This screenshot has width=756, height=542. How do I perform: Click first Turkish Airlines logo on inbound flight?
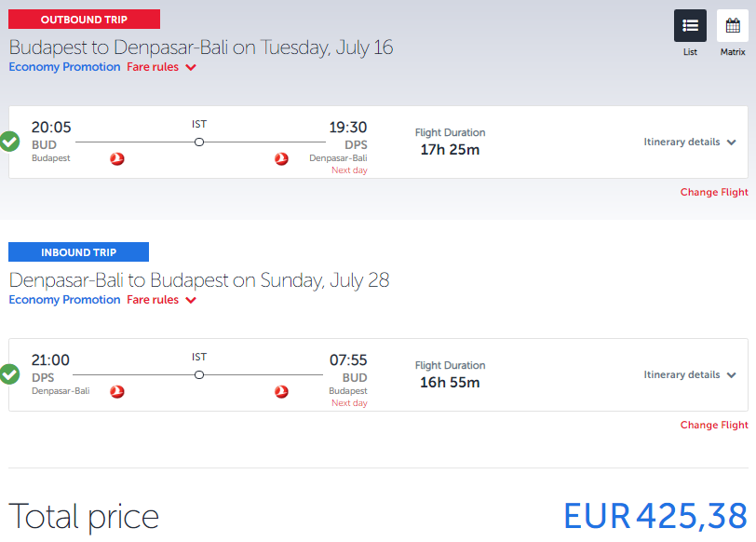pos(117,391)
